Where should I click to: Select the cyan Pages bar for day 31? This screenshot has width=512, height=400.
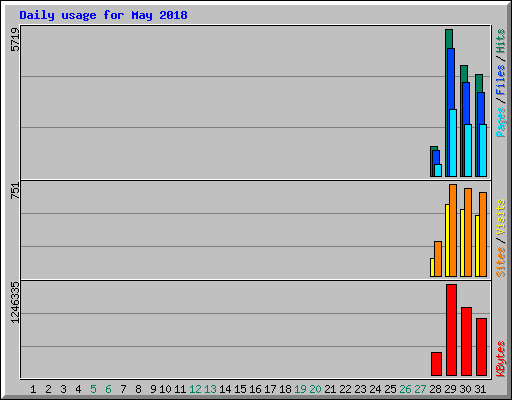click(483, 150)
